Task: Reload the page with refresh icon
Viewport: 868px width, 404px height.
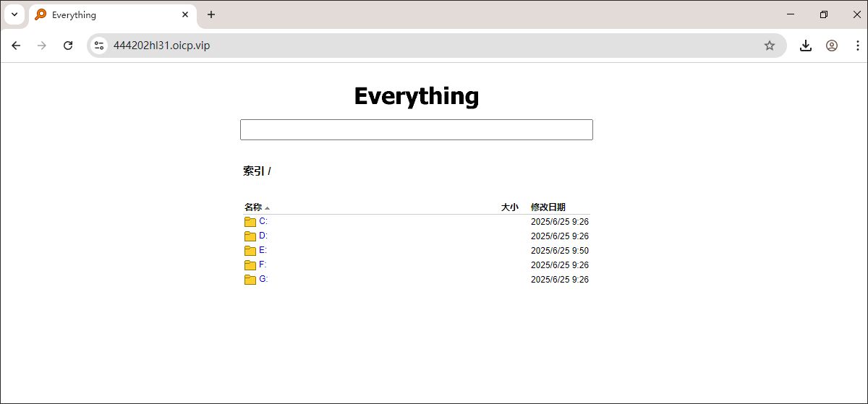Action: [x=68, y=46]
